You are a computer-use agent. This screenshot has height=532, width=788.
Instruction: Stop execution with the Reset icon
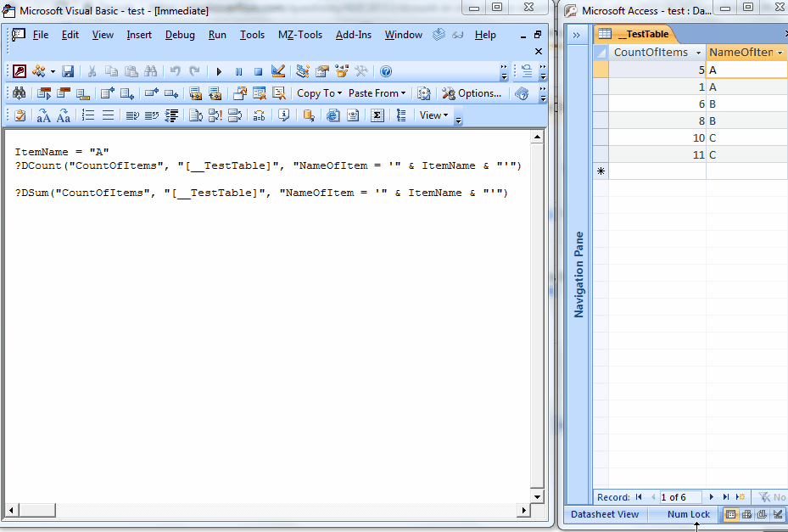259,71
